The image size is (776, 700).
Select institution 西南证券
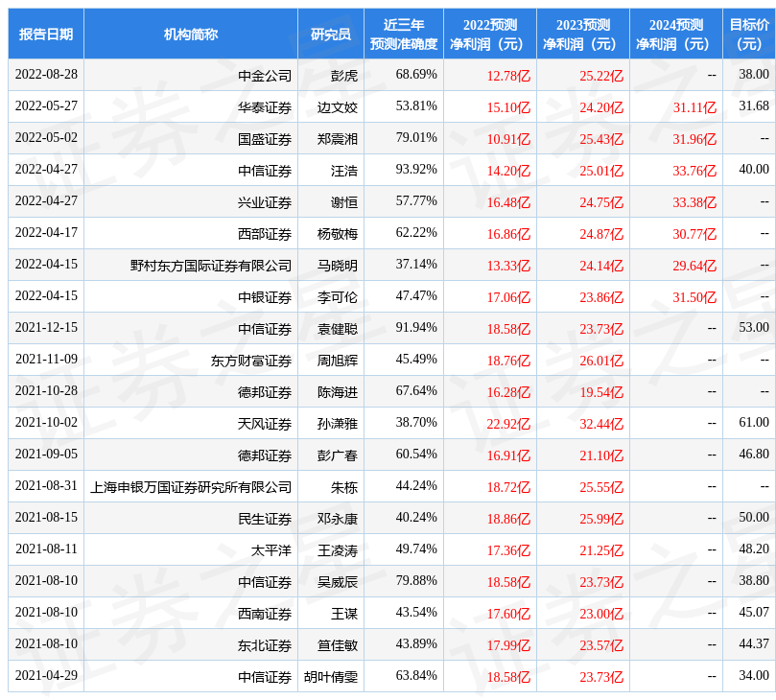(x=265, y=614)
